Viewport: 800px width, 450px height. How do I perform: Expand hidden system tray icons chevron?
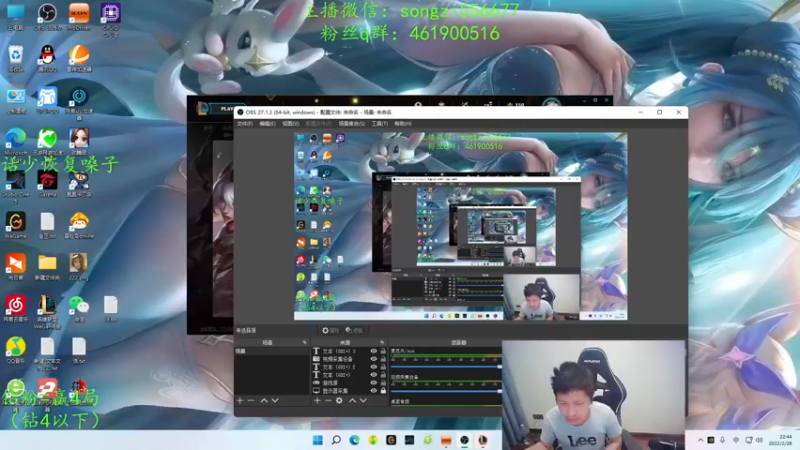tap(701, 440)
